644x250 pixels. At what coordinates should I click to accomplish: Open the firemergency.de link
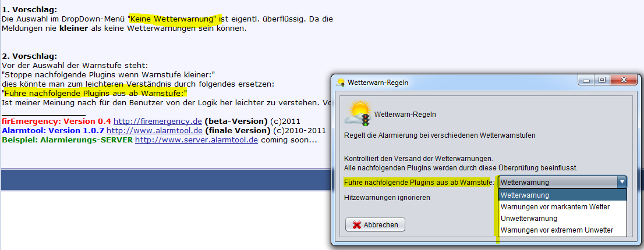point(157,121)
